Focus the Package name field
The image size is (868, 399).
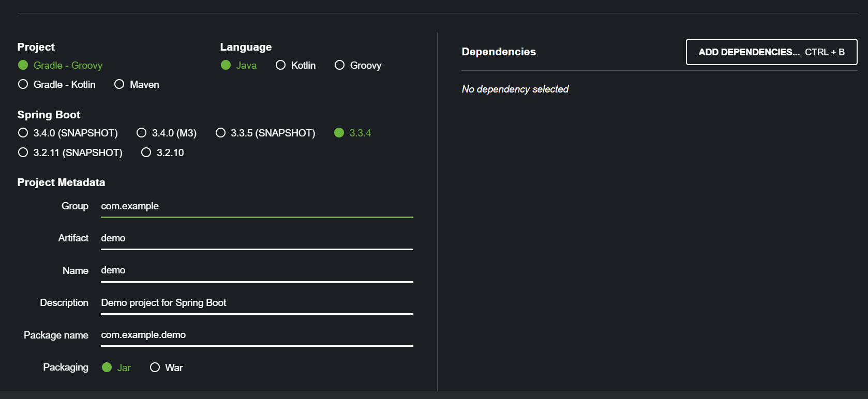click(x=257, y=335)
